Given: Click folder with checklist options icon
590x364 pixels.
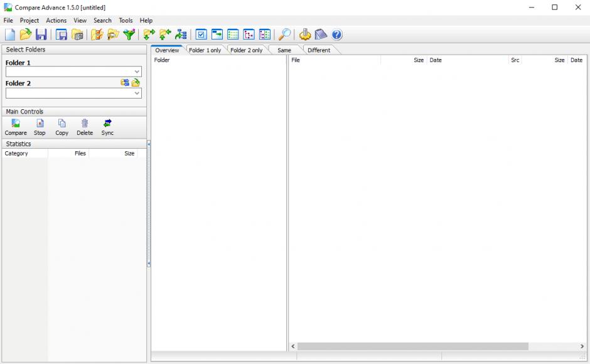Looking at the screenshot, I should (x=97, y=35).
